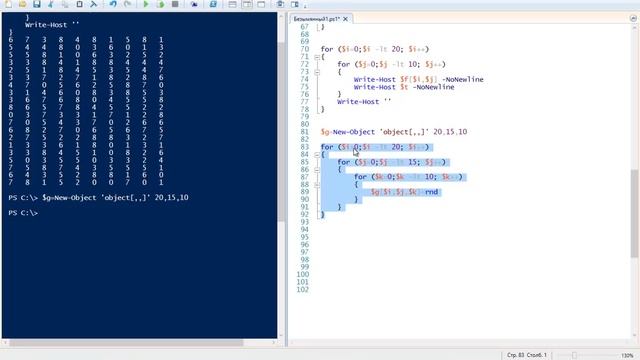Click the 130% zoom value
640x360 pixels.
pos(627,356)
